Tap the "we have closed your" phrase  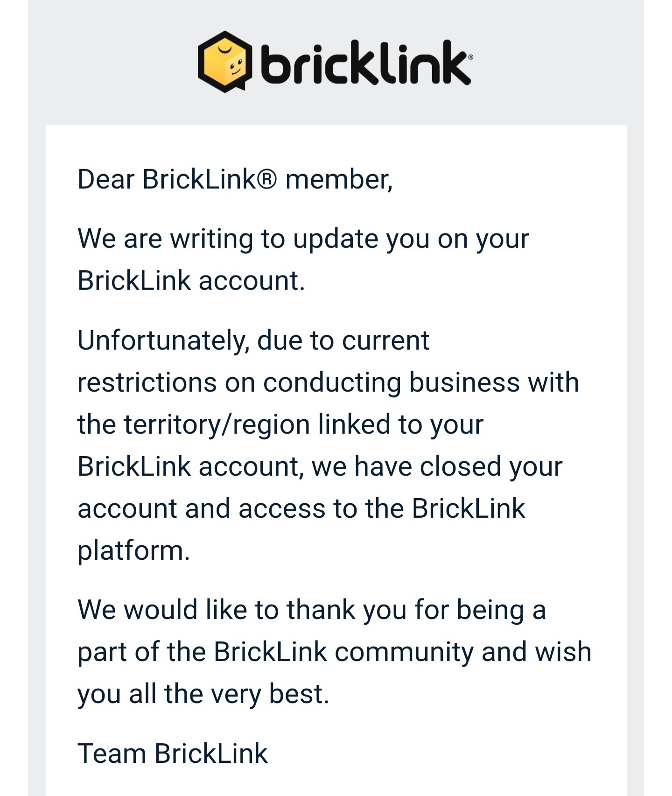point(437,467)
